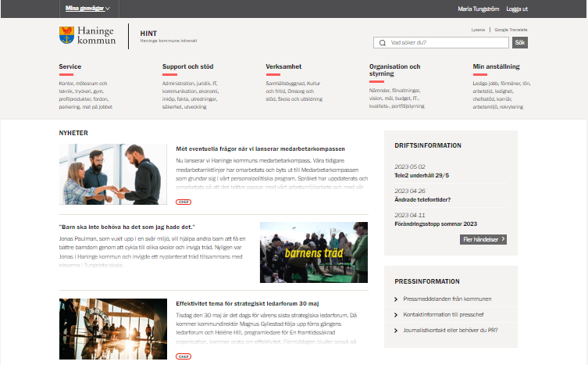
Task: Expand the Mina genvägar dropdown
Action: [87, 9]
